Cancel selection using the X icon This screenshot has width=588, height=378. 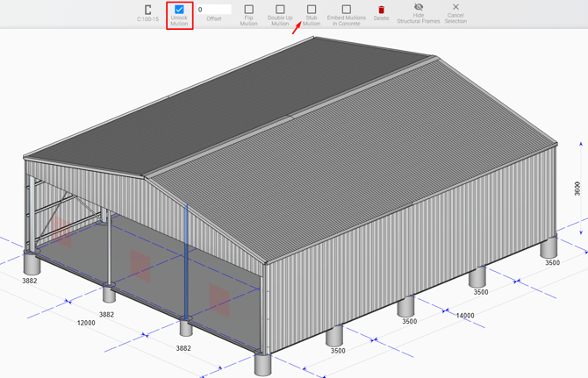point(455,8)
